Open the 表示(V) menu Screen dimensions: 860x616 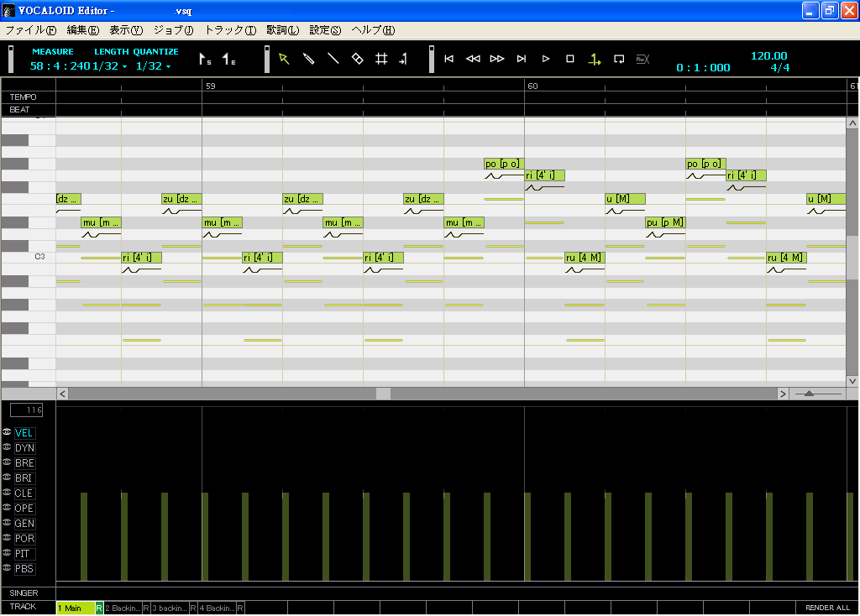[x=126, y=30]
